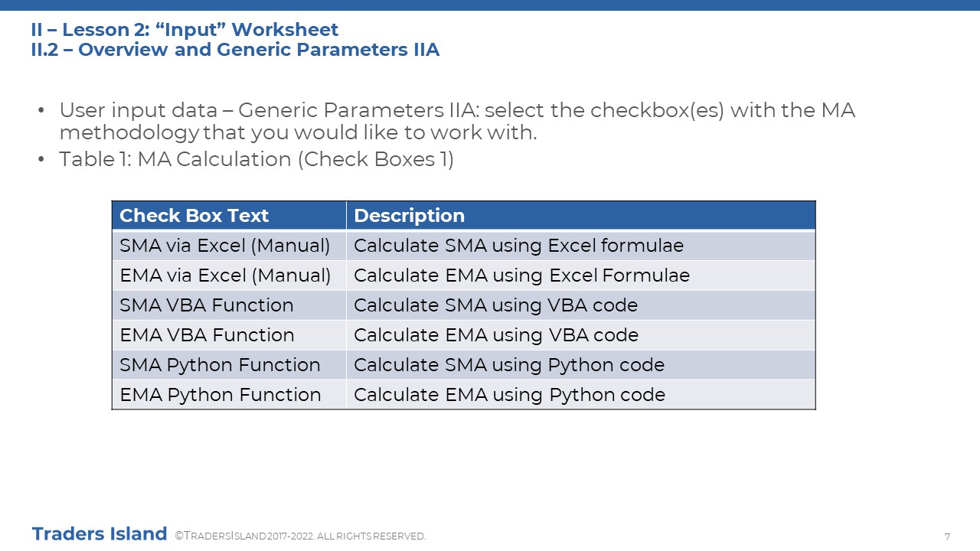Select the "SMA via Excel (Manual)" cell
Screen dimensions: 980x551
coord(229,246)
